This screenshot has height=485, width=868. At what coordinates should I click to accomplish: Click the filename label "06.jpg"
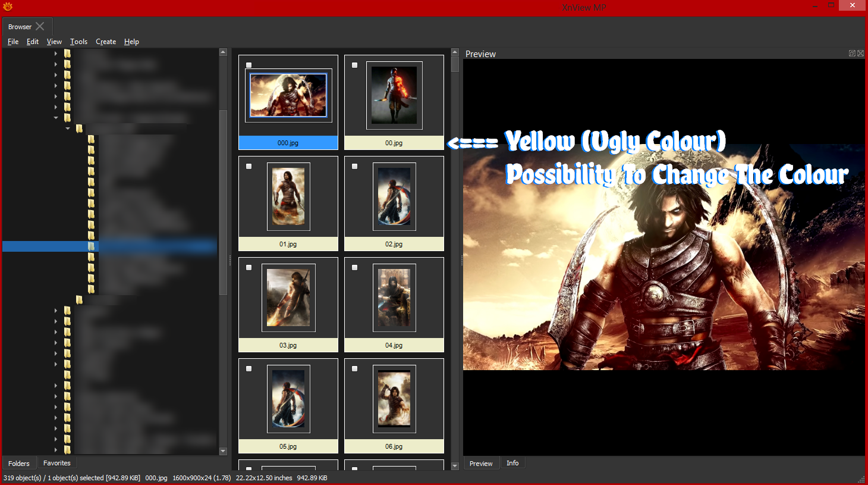click(394, 446)
